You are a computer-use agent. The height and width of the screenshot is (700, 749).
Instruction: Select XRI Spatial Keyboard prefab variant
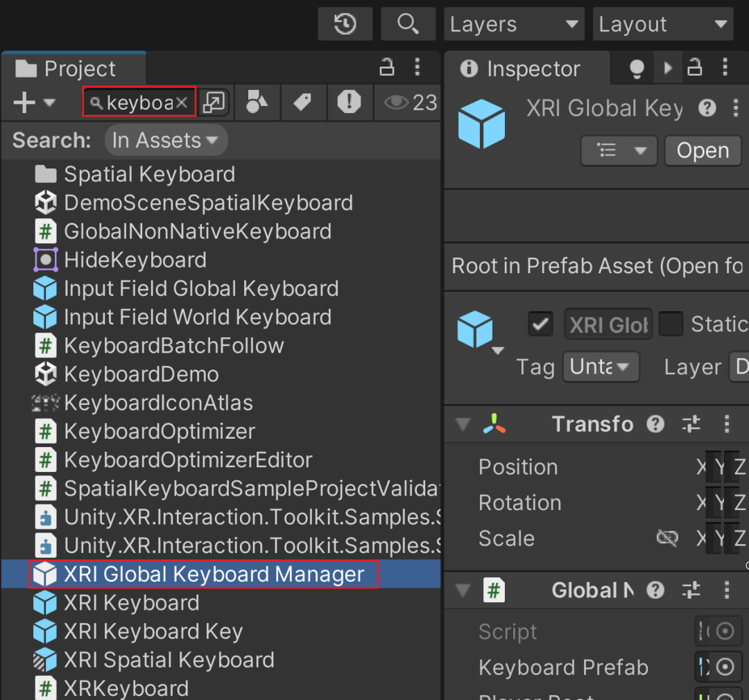click(221, 660)
